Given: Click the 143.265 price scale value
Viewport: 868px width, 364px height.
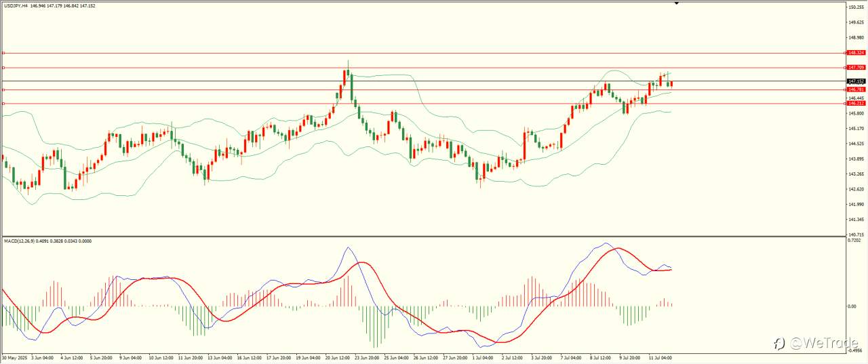Looking at the screenshot, I should point(856,174).
